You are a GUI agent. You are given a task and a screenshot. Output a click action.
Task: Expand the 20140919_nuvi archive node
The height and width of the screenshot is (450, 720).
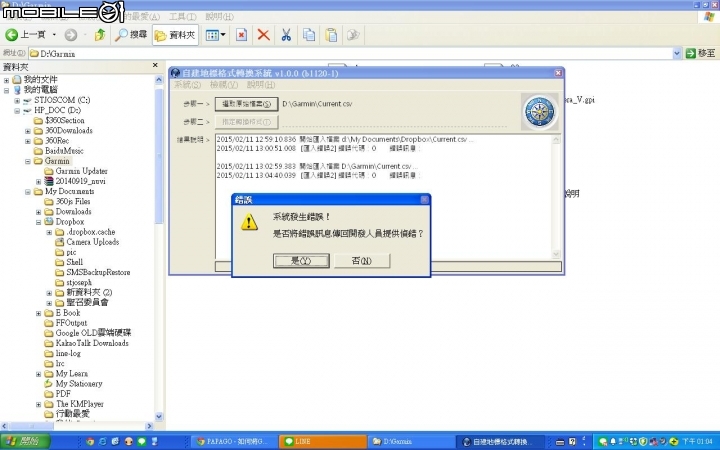point(38,181)
